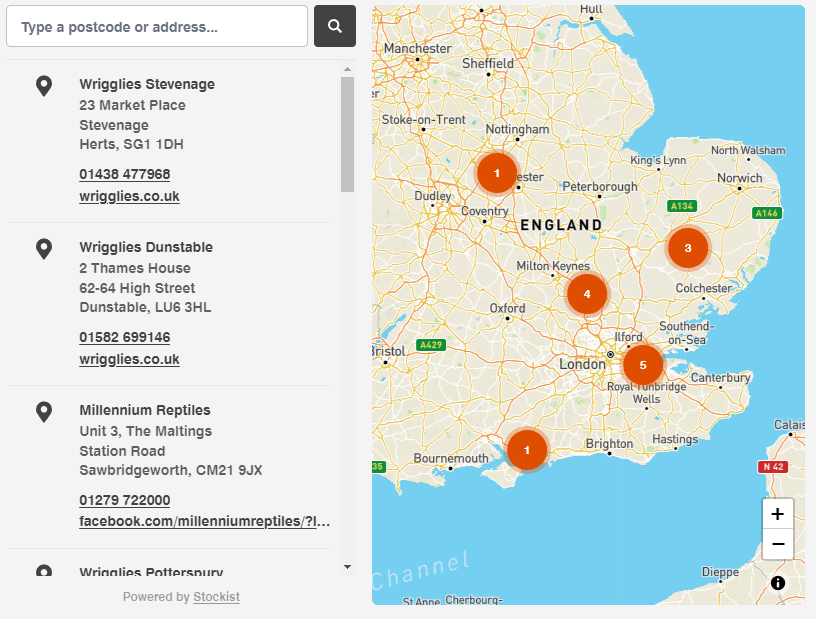This screenshot has height=619, width=816.
Task: Focus the postcode or address search field
Action: (x=157, y=26)
